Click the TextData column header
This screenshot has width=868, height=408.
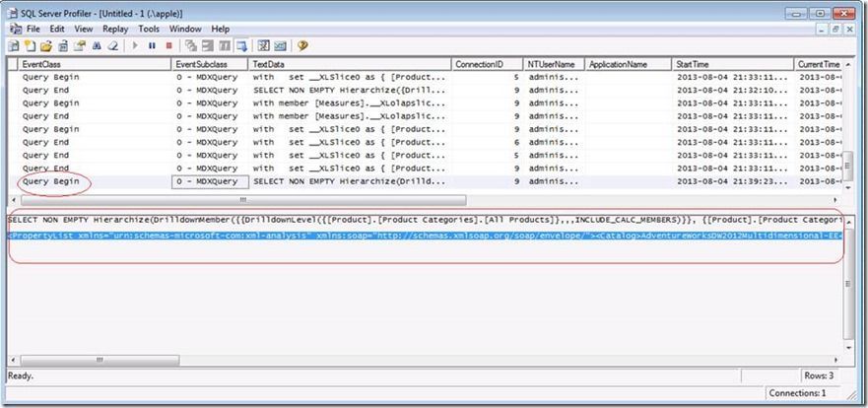[351, 64]
